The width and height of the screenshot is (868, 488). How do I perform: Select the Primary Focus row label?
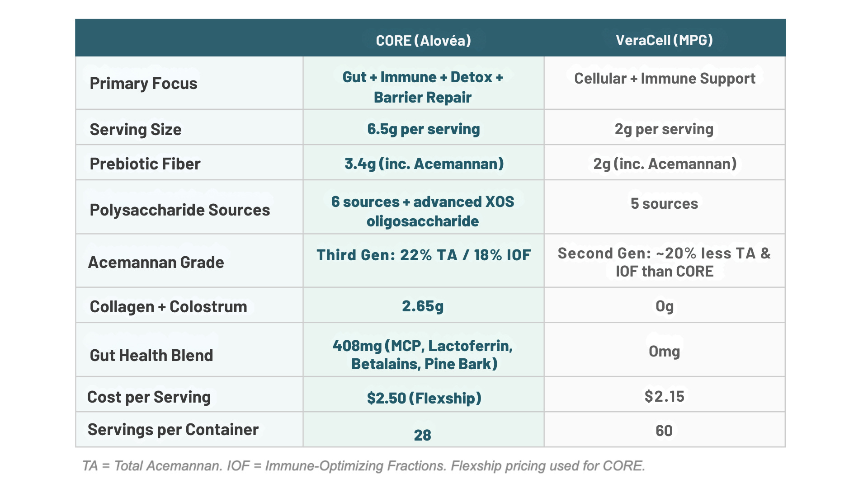pos(143,84)
